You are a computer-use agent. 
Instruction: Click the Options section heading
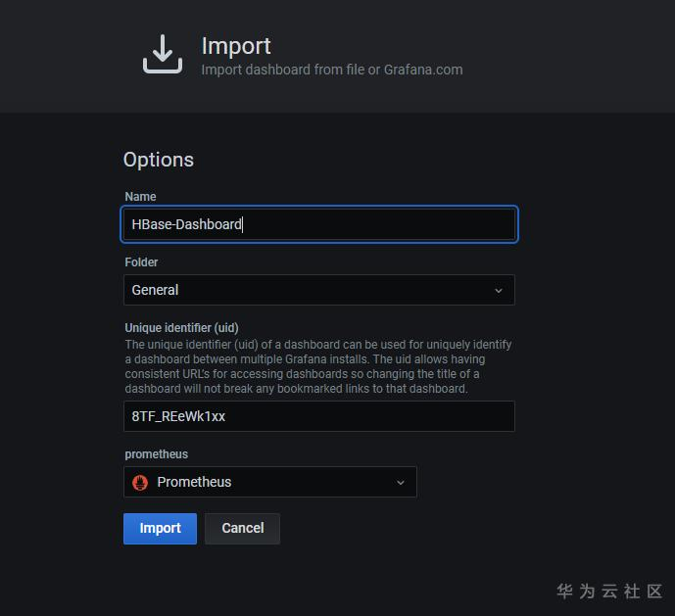pyautogui.click(x=159, y=160)
